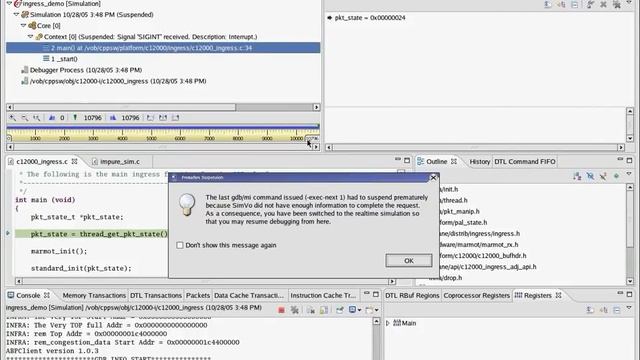Viewport: 640px width, 360px height.
Task: Click the green dot filter icon in Outline toolbar
Action: pos(616,176)
